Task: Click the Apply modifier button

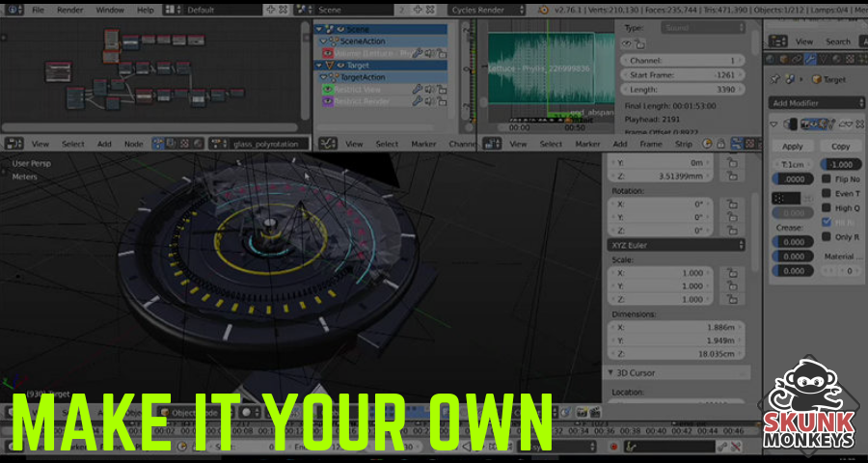Action: click(x=793, y=147)
